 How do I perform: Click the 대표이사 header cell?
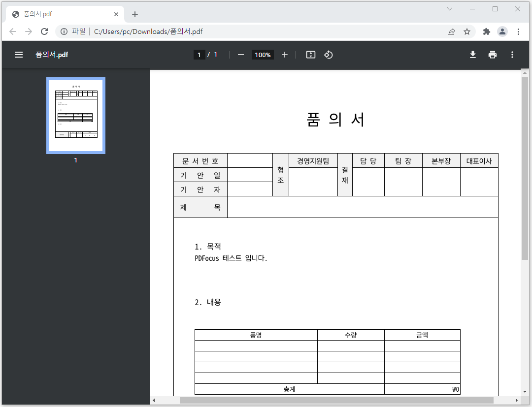pos(479,161)
